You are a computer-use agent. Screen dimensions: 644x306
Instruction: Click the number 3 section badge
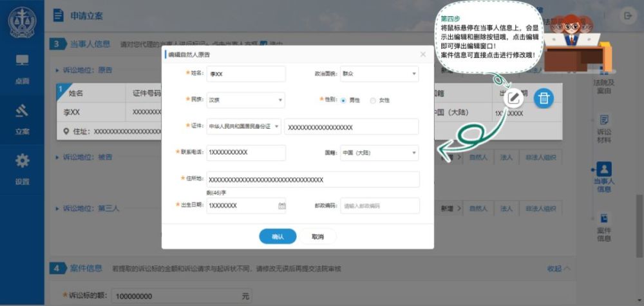pyautogui.click(x=57, y=44)
